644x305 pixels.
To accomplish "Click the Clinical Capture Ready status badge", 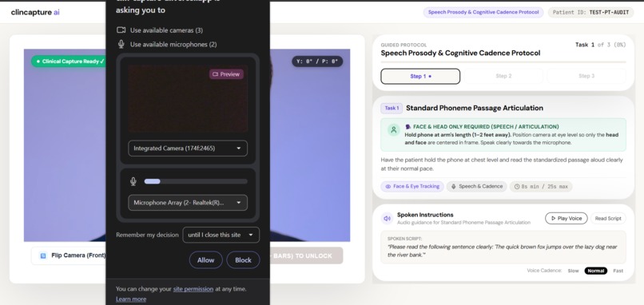I will tap(69, 61).
